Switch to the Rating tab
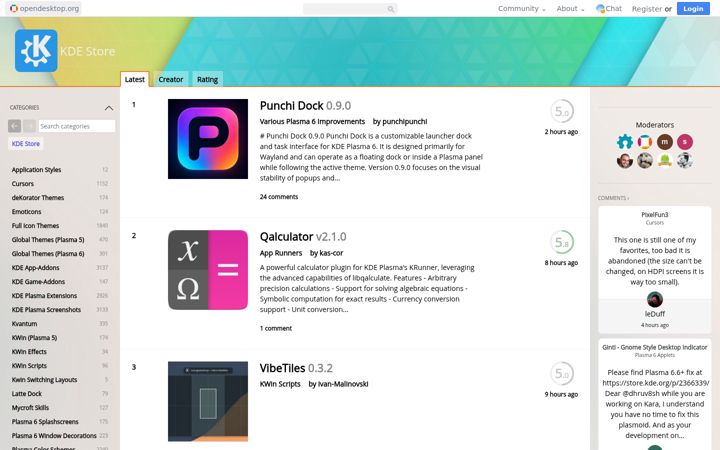720x450 pixels. click(207, 79)
